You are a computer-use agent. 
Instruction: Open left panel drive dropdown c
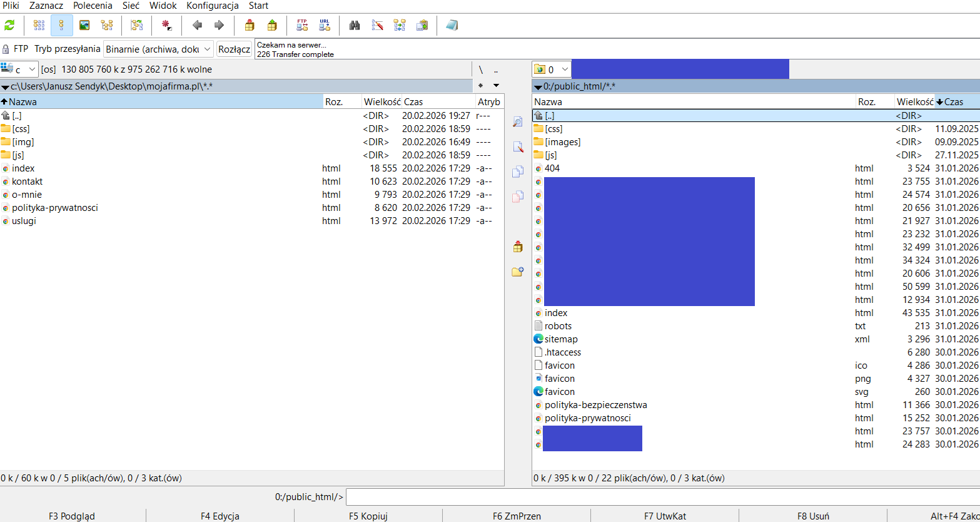pos(19,69)
